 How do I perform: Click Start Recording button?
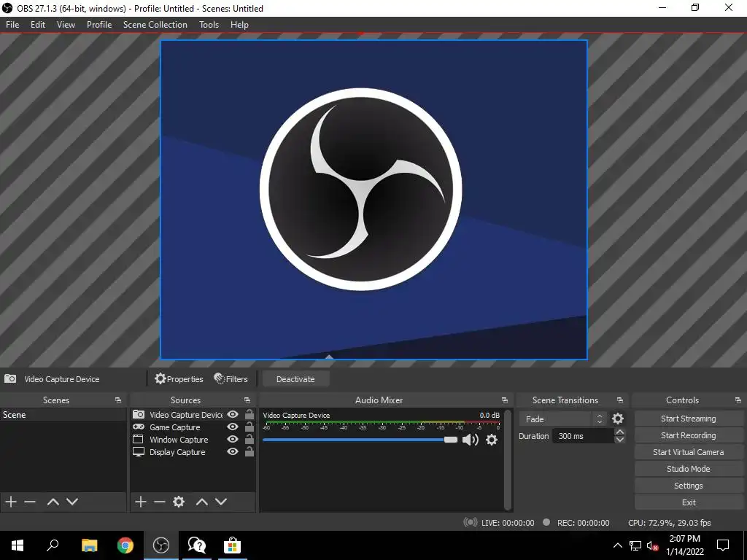[689, 435]
